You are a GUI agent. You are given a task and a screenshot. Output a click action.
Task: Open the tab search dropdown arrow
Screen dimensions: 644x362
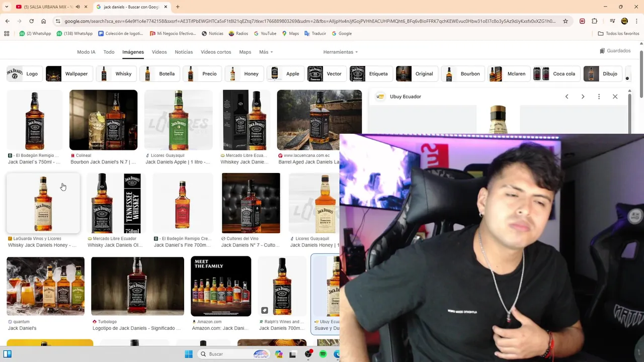coord(7,7)
